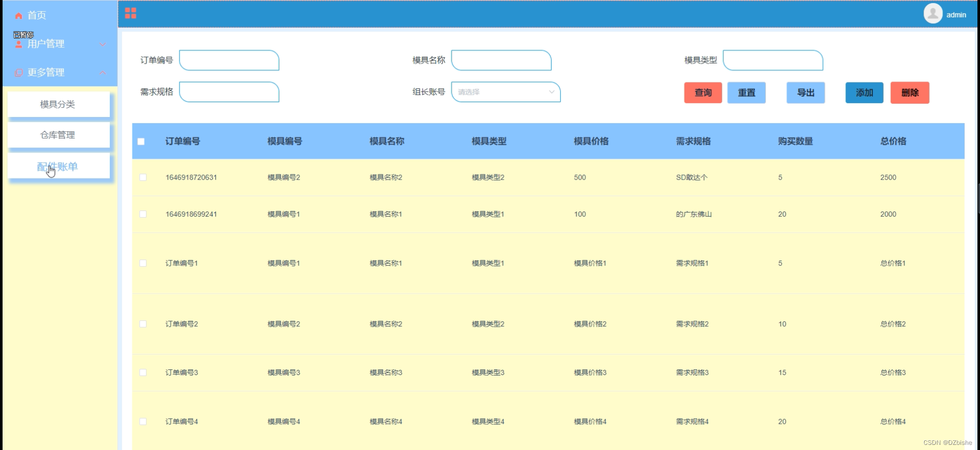Check row 1646918699241 checkbox
The width and height of the screenshot is (980, 450).
coord(143,214)
